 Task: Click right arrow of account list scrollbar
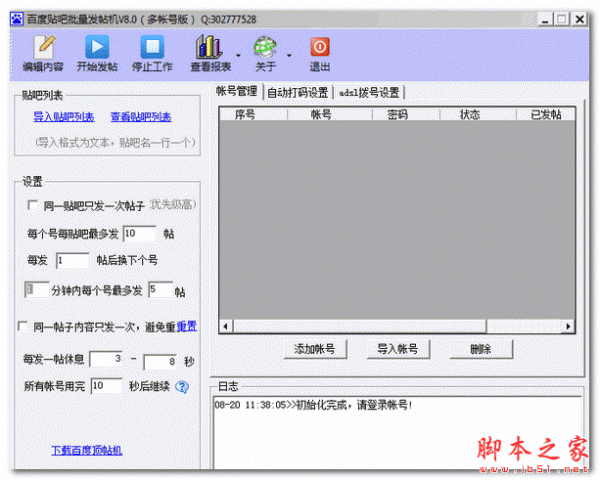(568, 327)
